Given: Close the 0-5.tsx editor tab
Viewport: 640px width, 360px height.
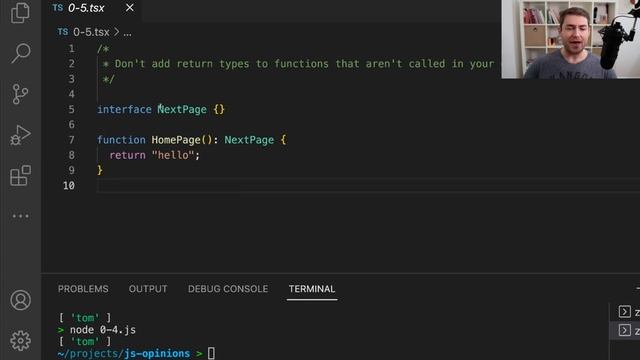Looking at the screenshot, I should click(129, 8).
